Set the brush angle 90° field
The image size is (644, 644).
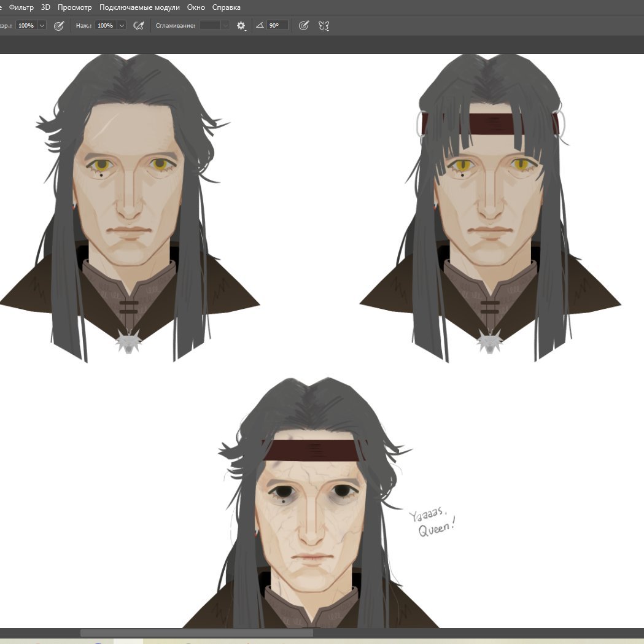pos(277,25)
